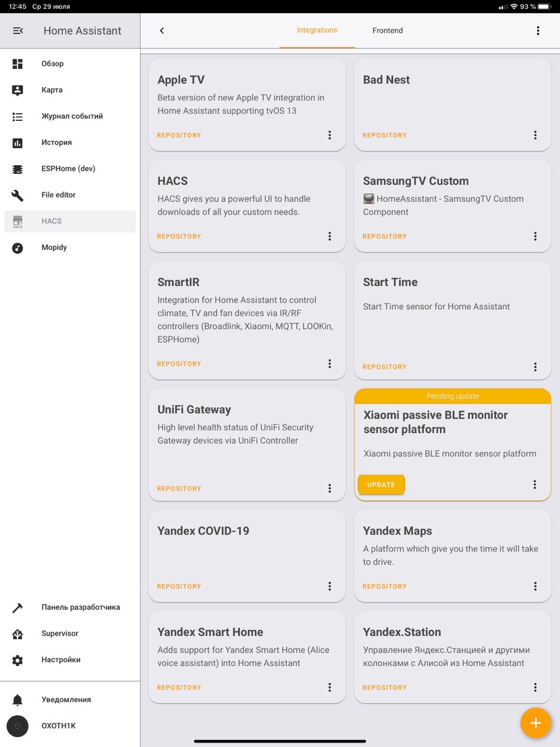Go back with the left chevron
Screen dimensions: 560x747
(162, 30)
